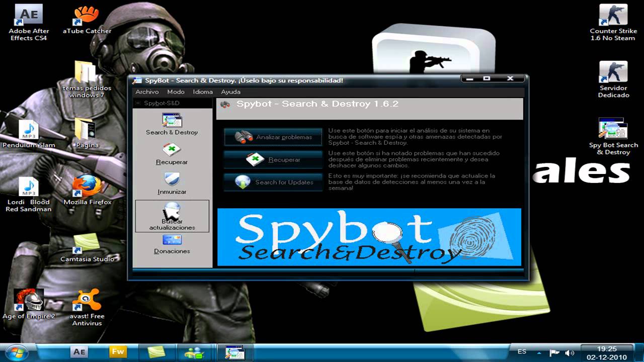The width and height of the screenshot is (644, 362).
Task: Open the volume speaker tray icon
Action: 570,352
